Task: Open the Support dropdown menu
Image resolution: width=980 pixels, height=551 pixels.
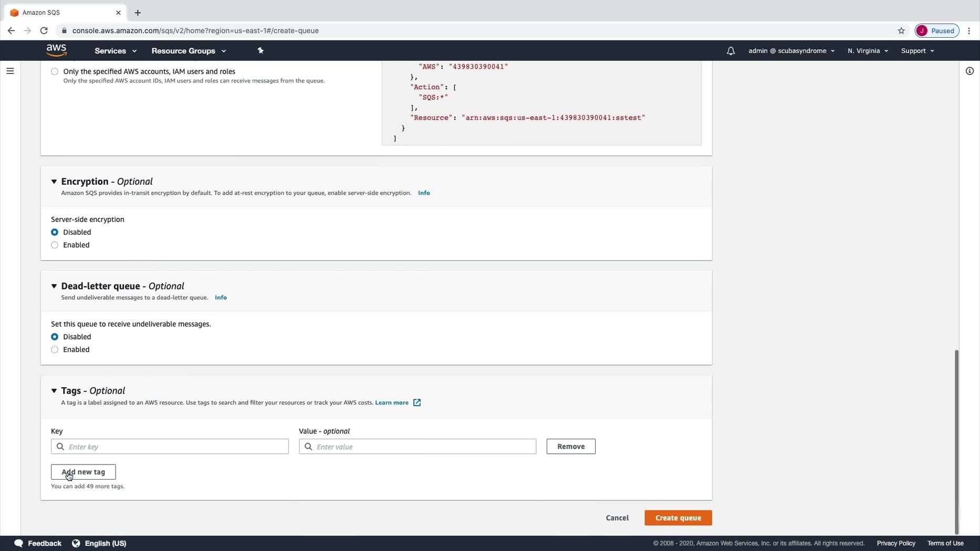Action: coord(918,51)
